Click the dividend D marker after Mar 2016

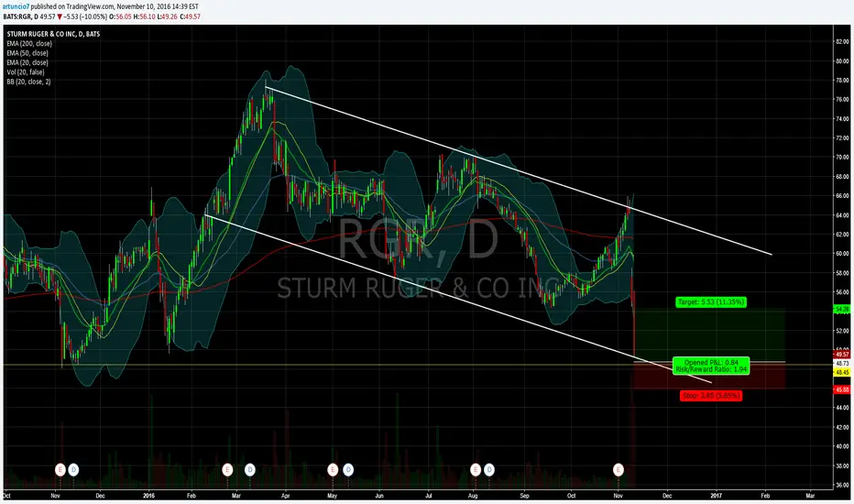pyautogui.click(x=249, y=469)
